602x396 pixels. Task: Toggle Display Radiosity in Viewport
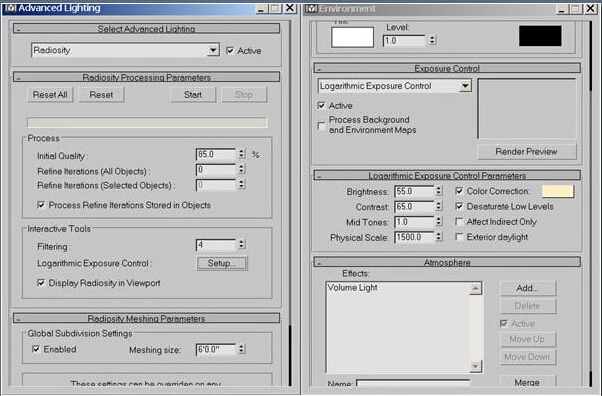pos(41,283)
